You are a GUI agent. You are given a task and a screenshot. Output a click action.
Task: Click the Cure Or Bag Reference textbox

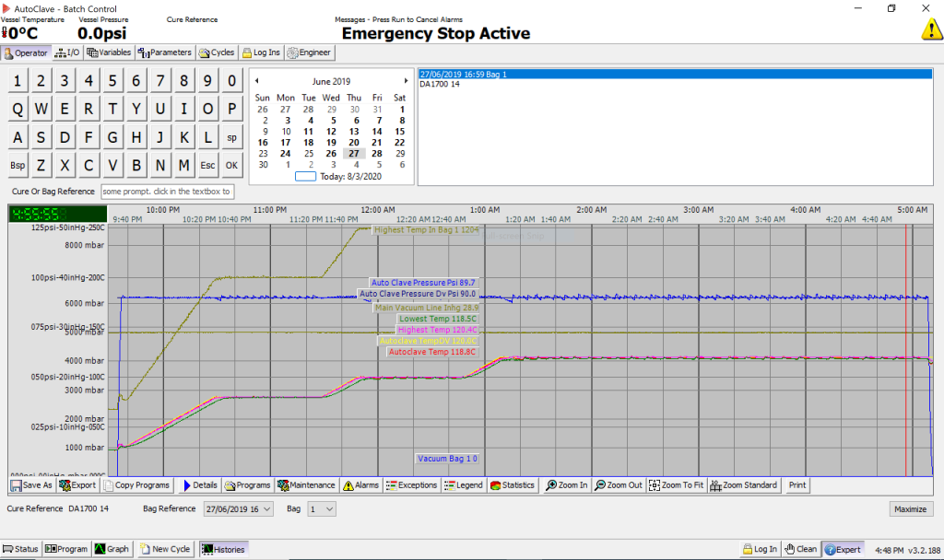pos(167,192)
